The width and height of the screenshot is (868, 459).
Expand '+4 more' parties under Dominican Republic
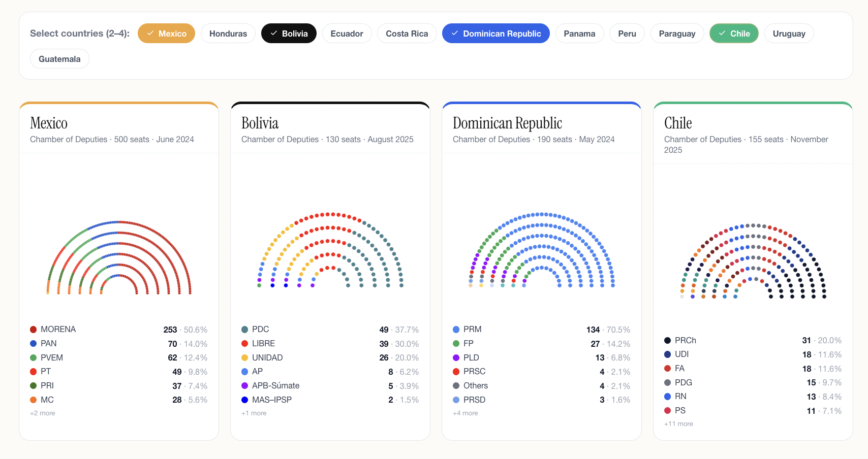[466, 413]
